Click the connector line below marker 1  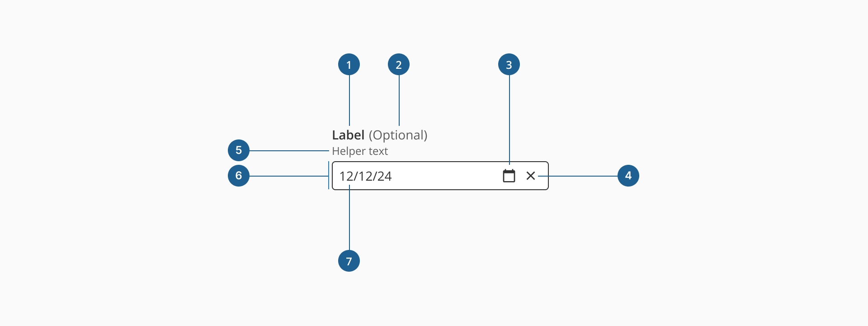[x=349, y=101]
